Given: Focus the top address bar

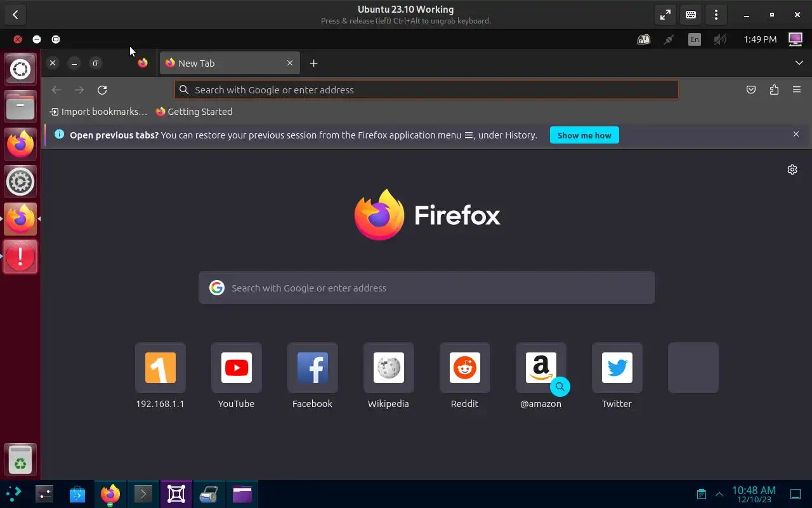Looking at the screenshot, I should click(426, 90).
